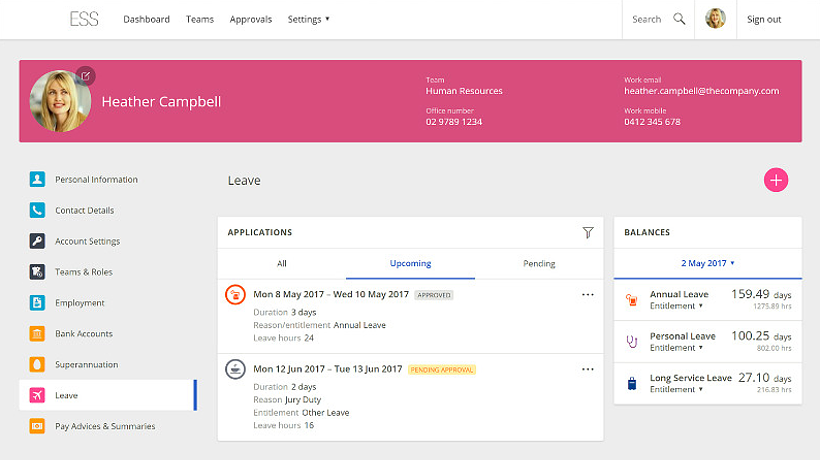This screenshot has width=820, height=460.
Task: Click the edit profile photo icon
Action: [86, 76]
